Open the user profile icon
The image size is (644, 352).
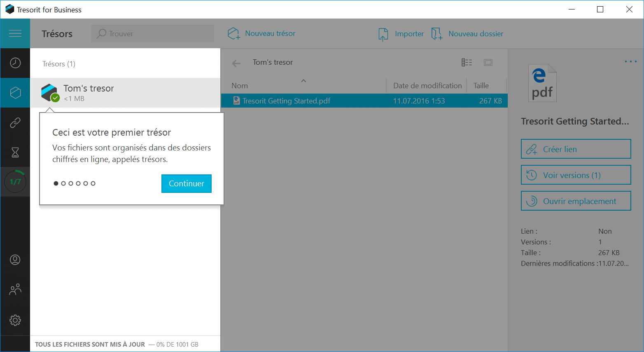15,260
